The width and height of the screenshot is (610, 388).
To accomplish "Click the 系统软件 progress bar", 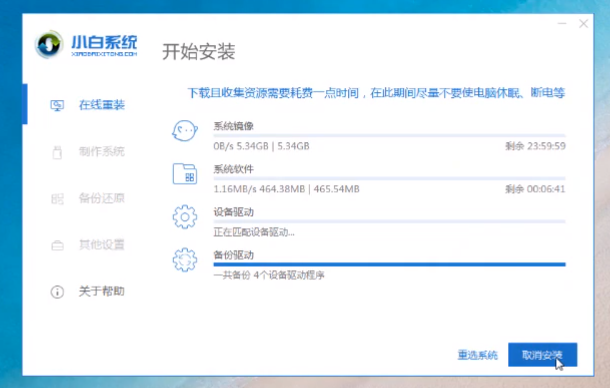I will point(389,179).
